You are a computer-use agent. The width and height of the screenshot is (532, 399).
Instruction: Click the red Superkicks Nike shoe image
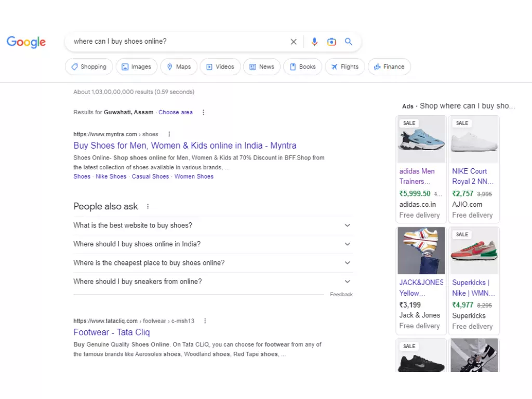tap(474, 251)
